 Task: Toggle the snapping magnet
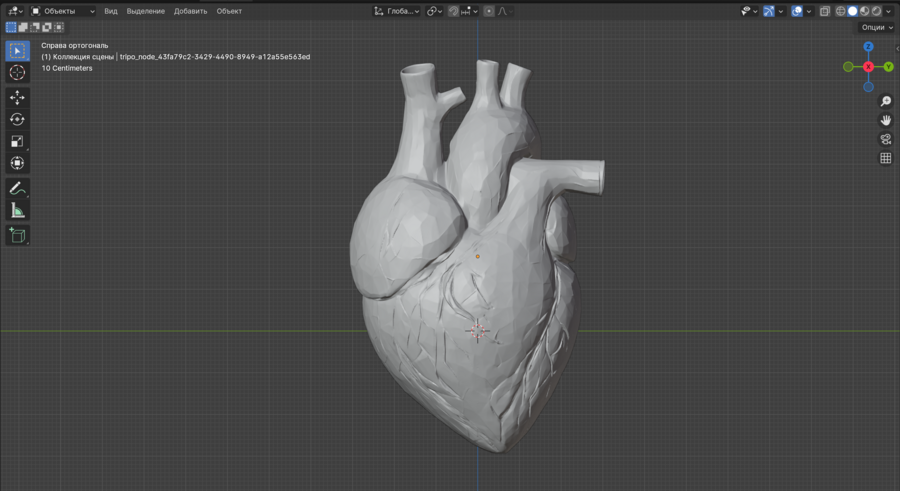tap(454, 11)
